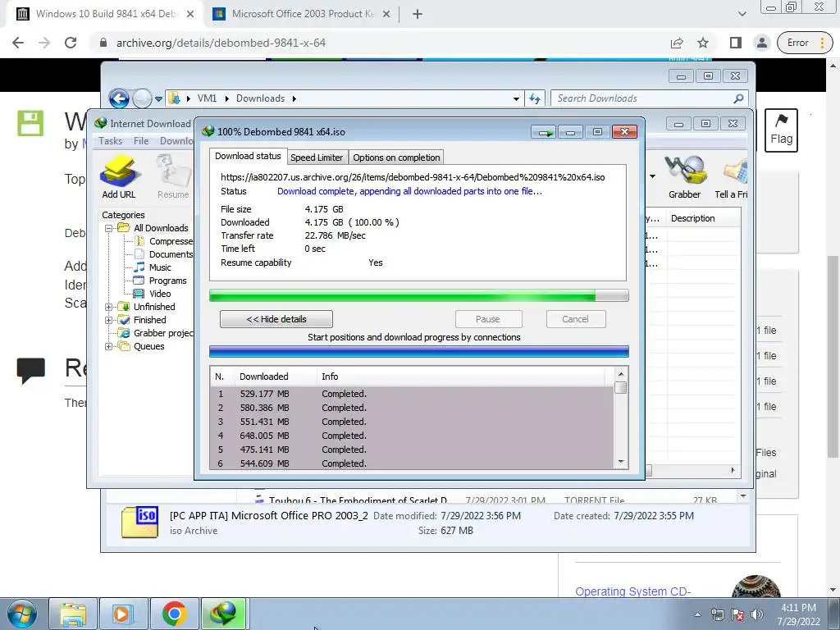The image size is (840, 630).
Task: Click the Downloads breadcrumb in Explorer
Action: [x=260, y=98]
